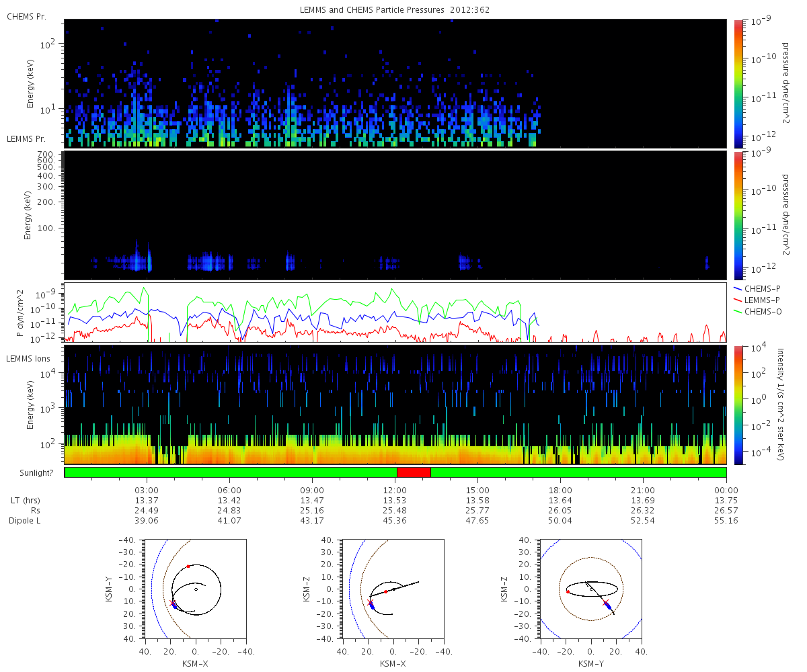Open the KSM-X versus KSM-Z orbit plot

click(x=393, y=589)
